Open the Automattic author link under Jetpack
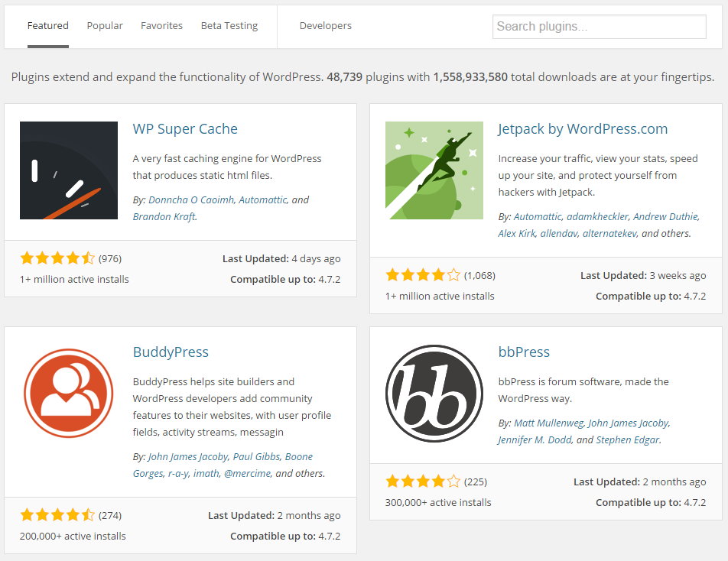728x561 pixels. point(538,216)
